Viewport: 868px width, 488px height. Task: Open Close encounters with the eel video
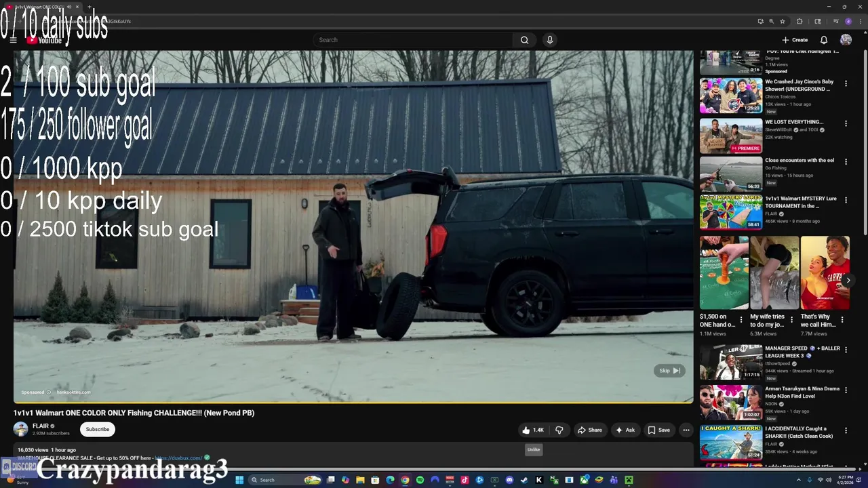[x=731, y=174]
